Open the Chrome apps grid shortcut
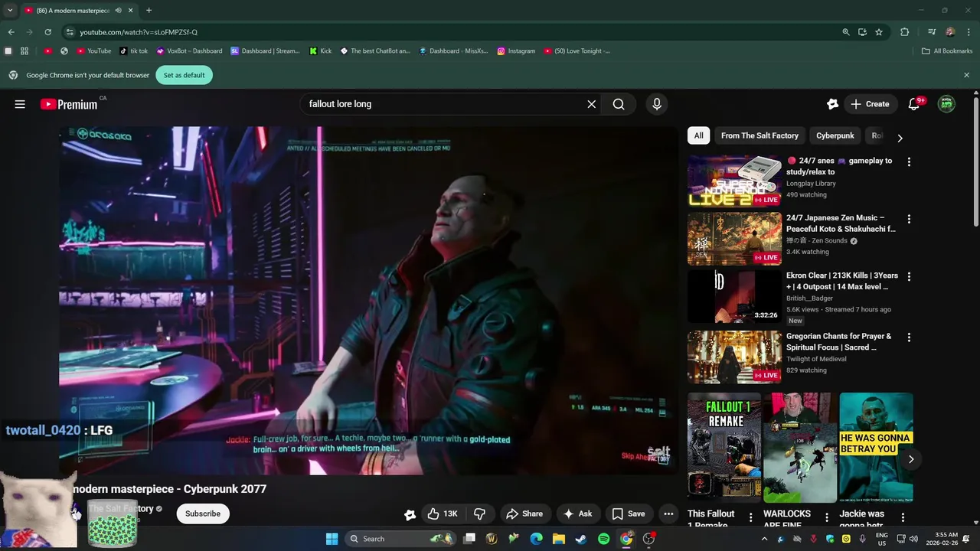 pos(24,51)
